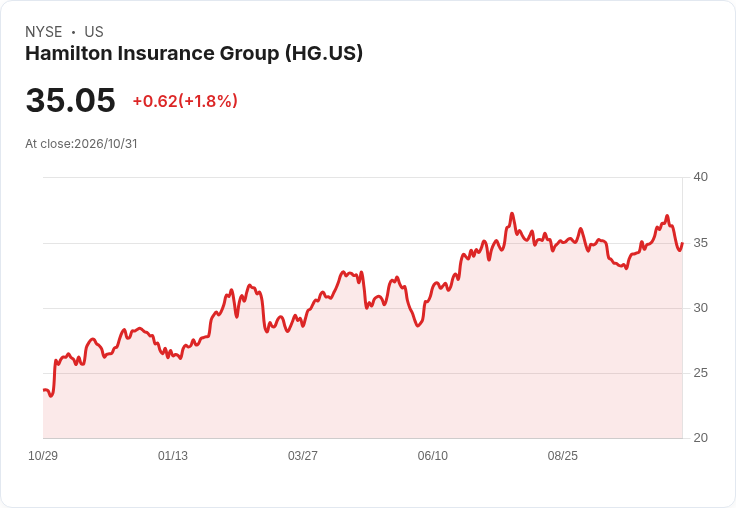Click the 06/10 x-axis date label
The image size is (736, 508).
pos(433,456)
